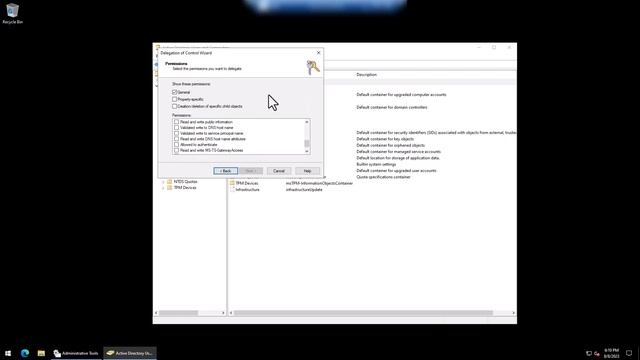Open the taskbar clock and date

coord(611,353)
